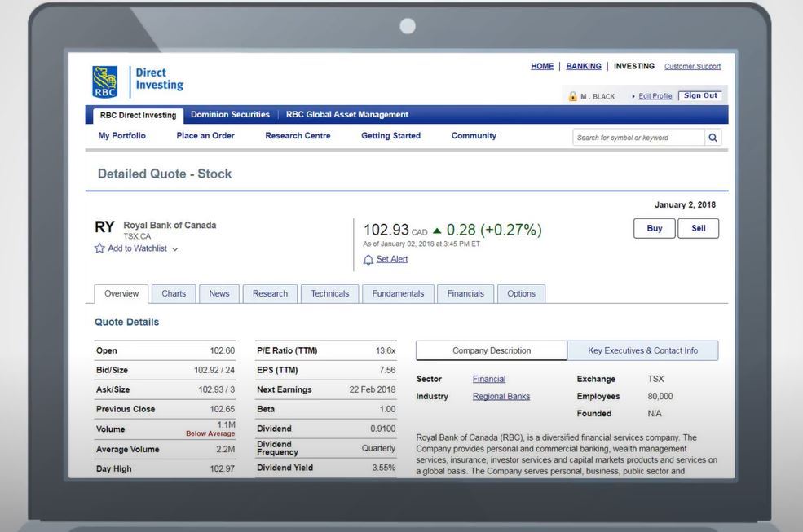The width and height of the screenshot is (803, 532).
Task: Click the Direct Investing logo text
Action: (x=159, y=79)
